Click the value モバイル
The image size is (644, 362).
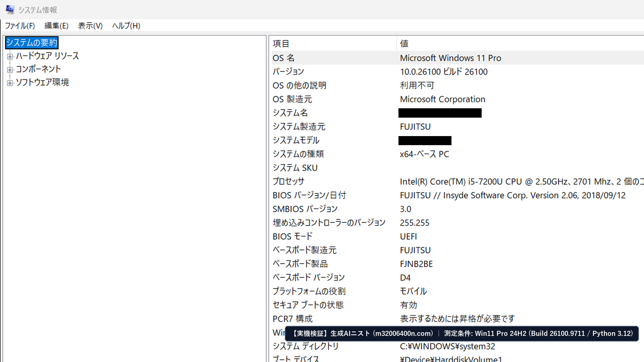pos(413,292)
